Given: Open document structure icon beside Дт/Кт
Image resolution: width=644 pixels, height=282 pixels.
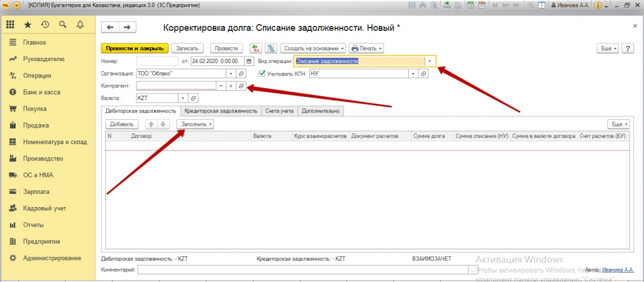Looking at the screenshot, I should pos(271,48).
